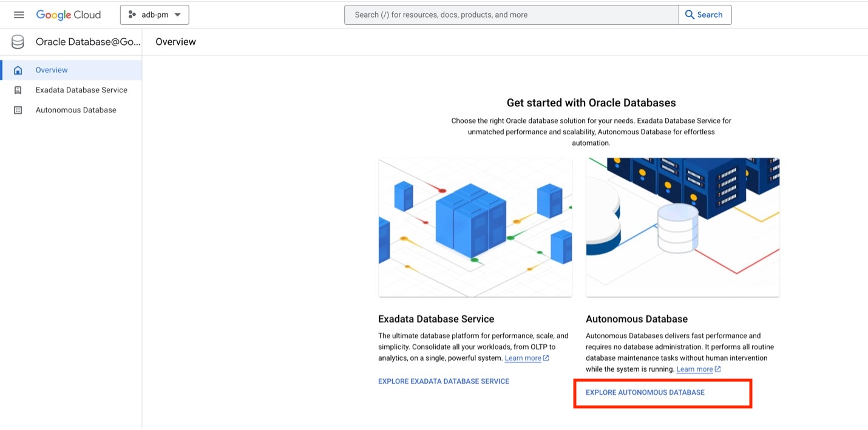The width and height of the screenshot is (868, 430).
Task: Click the Exadata Database Service illustration
Action: coord(475,227)
